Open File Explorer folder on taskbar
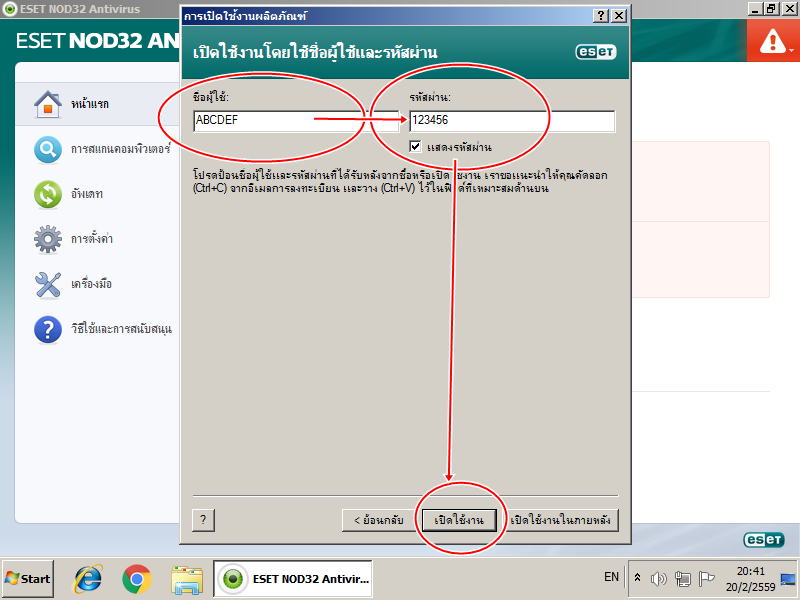This screenshot has width=800, height=600. coord(187,579)
